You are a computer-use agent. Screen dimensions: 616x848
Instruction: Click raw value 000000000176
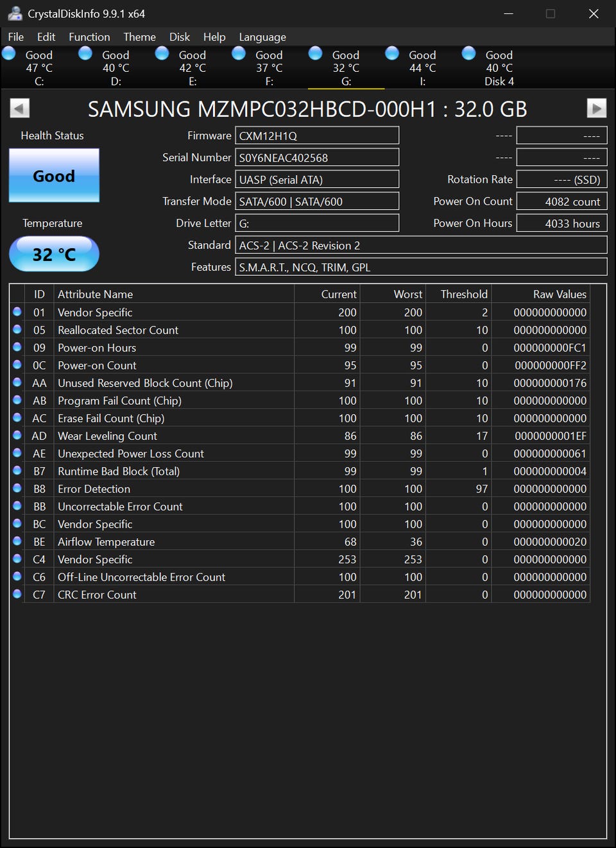coord(550,383)
